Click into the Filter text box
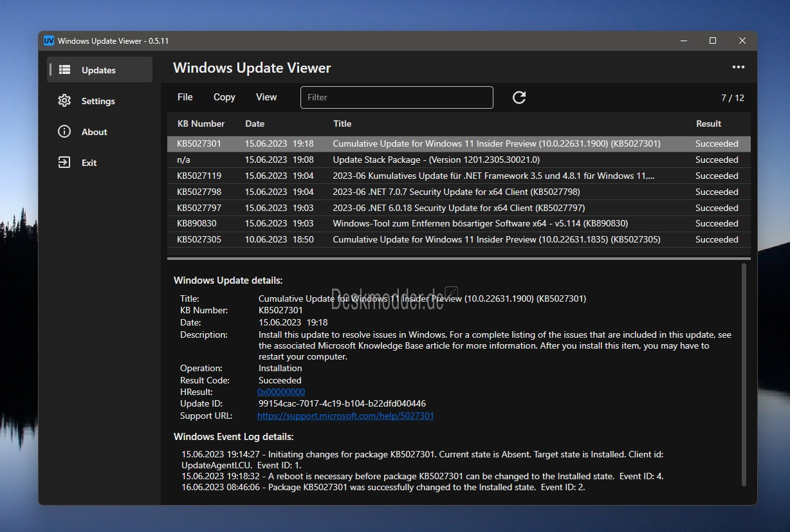 (397, 97)
